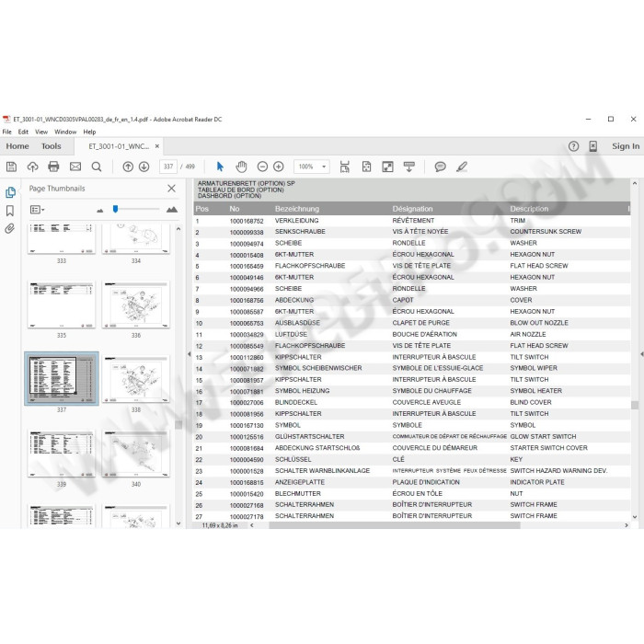Select the page 340 thumbnail
This screenshot has height=644, width=644.
[x=136, y=454]
